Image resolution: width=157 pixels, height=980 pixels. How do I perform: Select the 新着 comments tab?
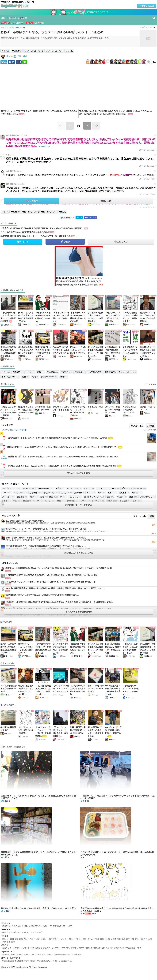152,516
